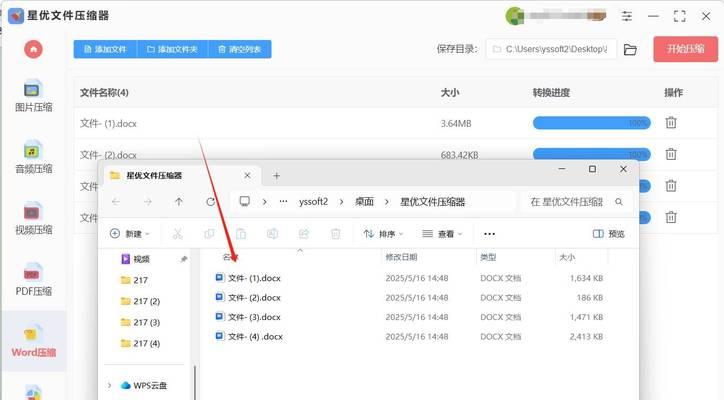Click 清空列表 button
724x400 pixels.
[240, 49]
